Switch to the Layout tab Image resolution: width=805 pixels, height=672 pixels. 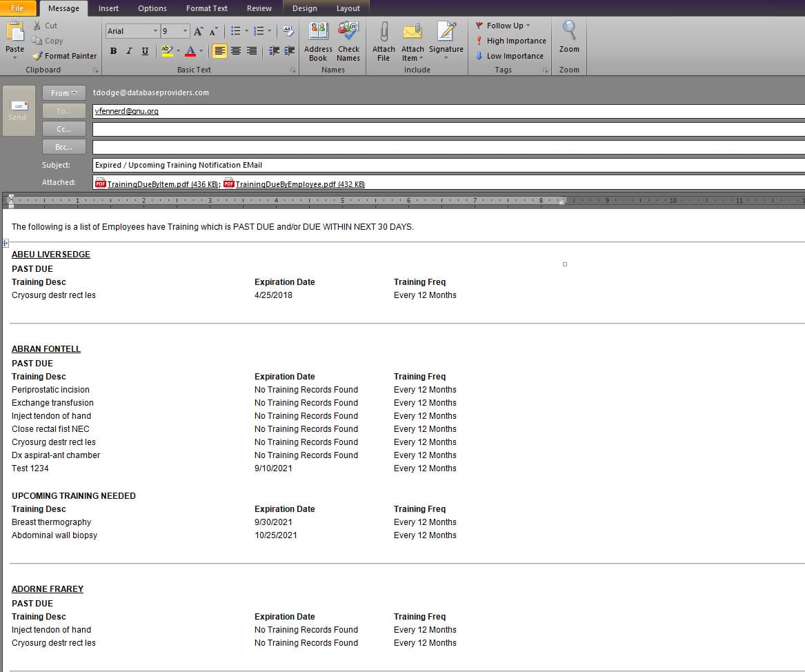pyautogui.click(x=348, y=8)
